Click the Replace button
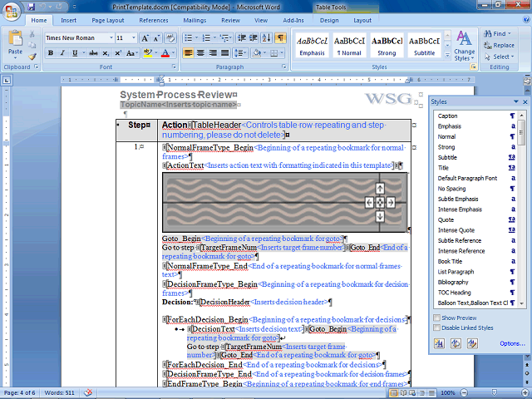Viewport: 532px width, 399px height. coord(499,45)
